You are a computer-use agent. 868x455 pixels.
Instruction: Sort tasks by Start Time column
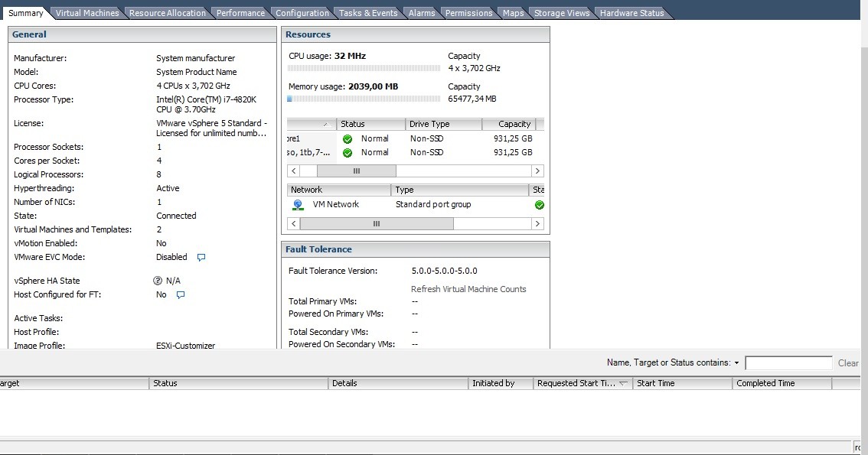[682, 384]
